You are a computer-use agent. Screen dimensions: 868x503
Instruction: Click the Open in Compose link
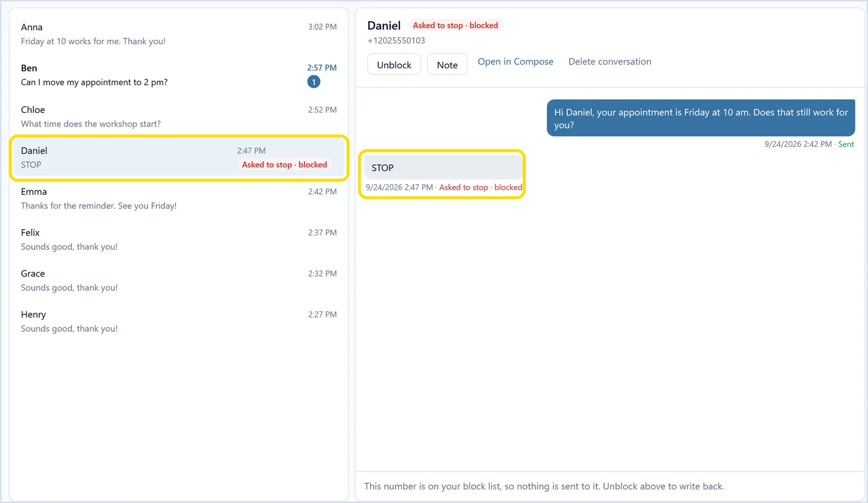(515, 61)
